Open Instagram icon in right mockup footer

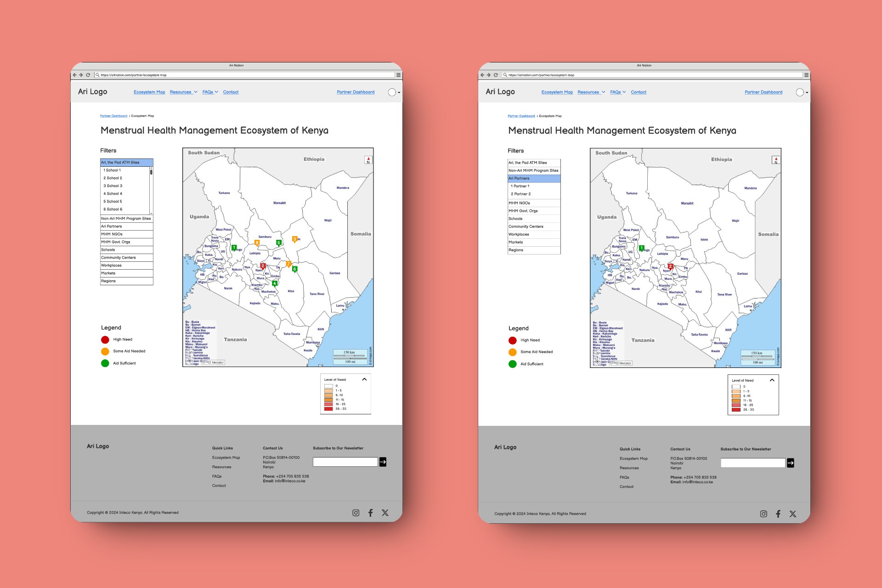pos(763,514)
